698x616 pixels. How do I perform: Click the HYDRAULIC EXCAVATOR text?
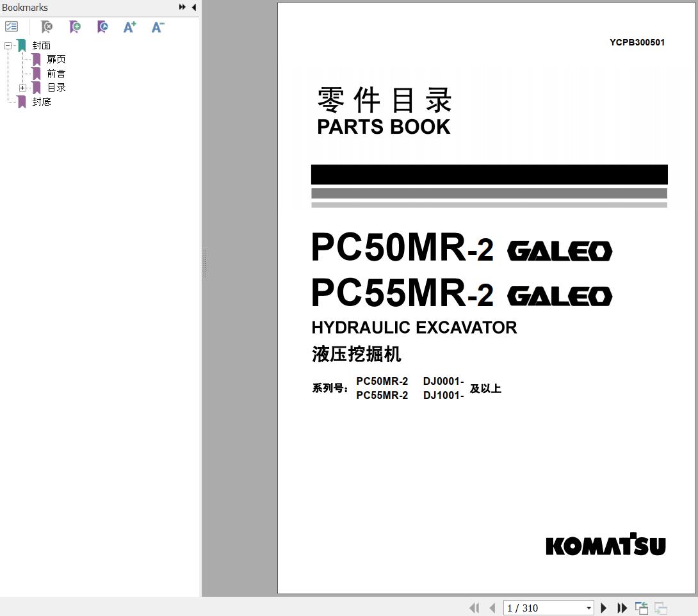point(414,328)
